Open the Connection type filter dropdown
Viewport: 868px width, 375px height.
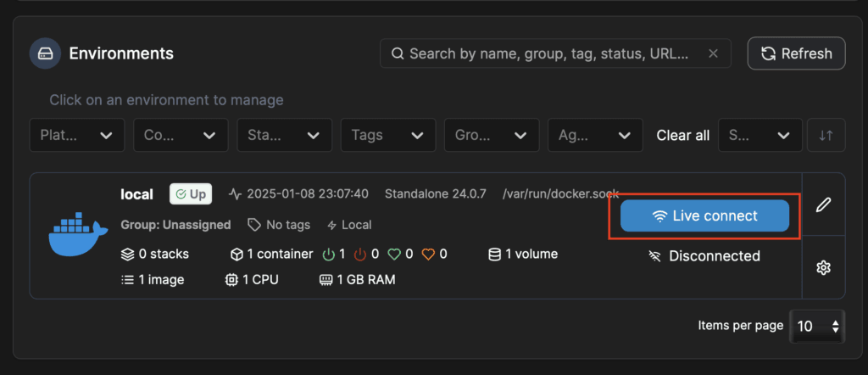pos(181,135)
